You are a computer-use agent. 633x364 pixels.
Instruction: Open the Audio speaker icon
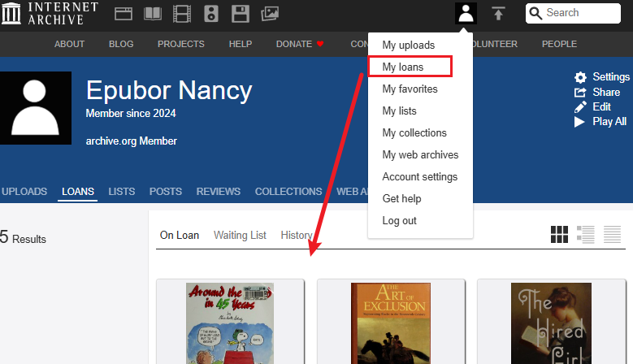click(211, 14)
